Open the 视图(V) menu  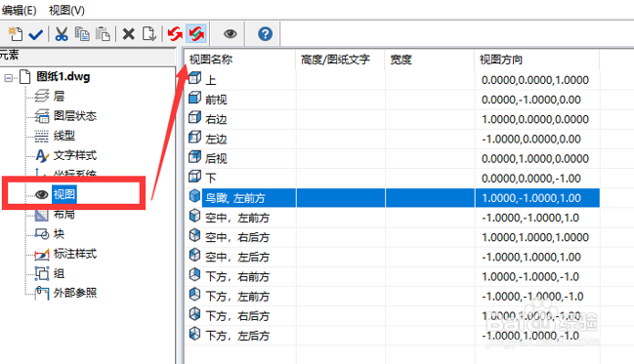66,10
